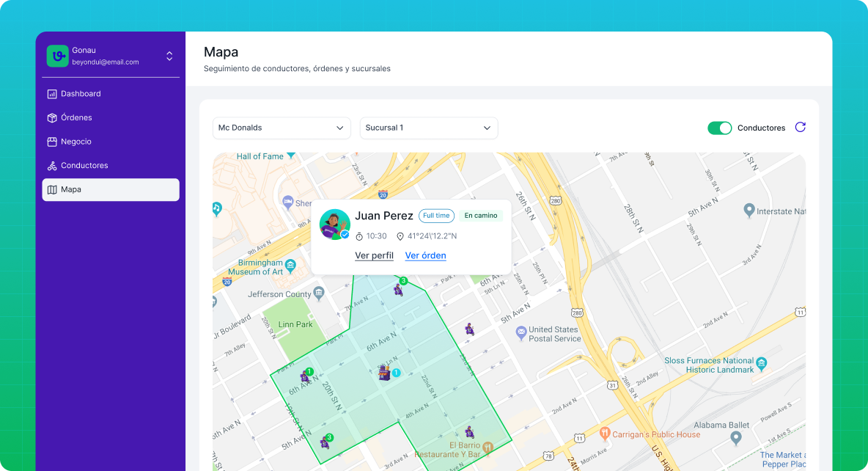Click the Juan Perez name in popup
This screenshot has width=868, height=471.
384,216
